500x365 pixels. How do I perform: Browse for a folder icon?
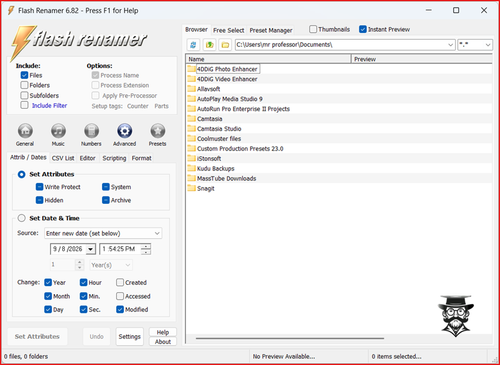click(225, 45)
